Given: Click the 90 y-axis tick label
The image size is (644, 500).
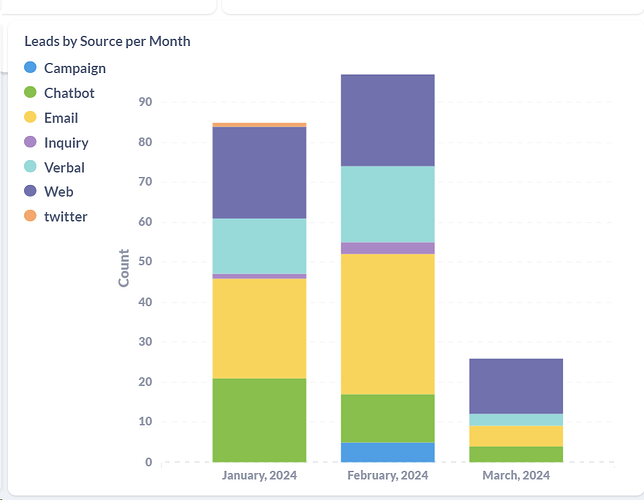Looking at the screenshot, I should click(145, 102).
